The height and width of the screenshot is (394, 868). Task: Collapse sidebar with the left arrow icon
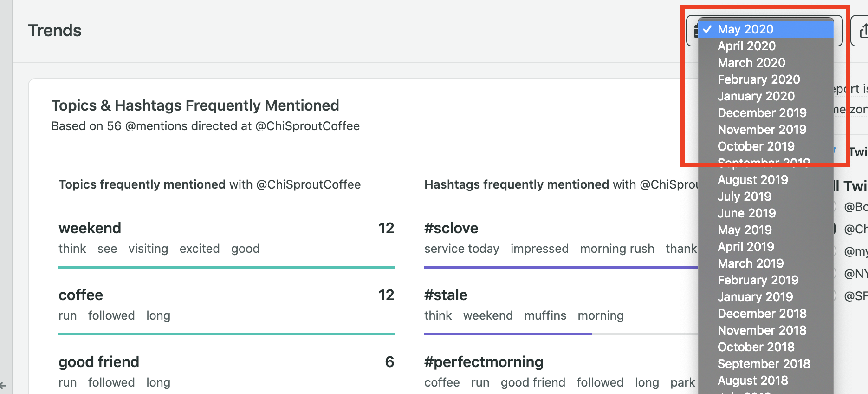(3, 385)
